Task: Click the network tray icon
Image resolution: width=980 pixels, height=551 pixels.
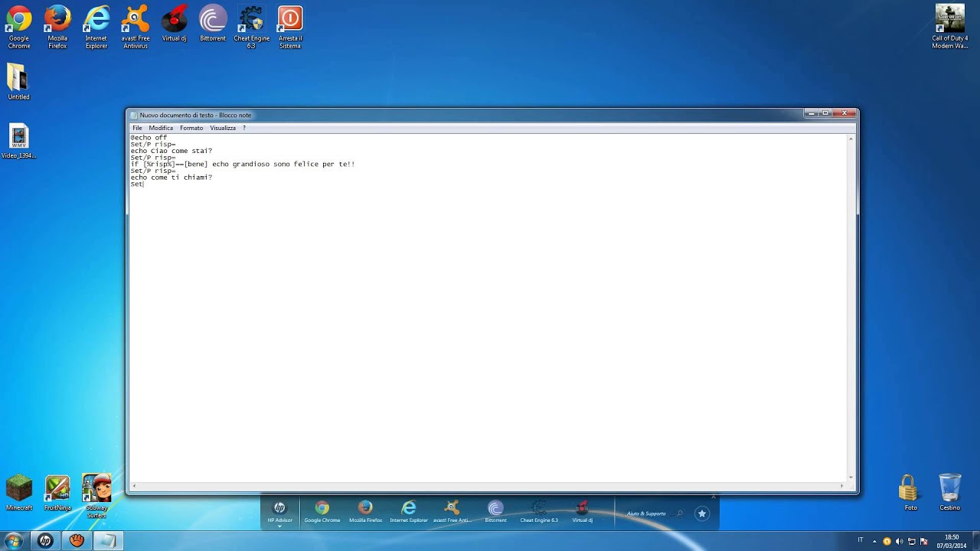Action: pos(912,541)
